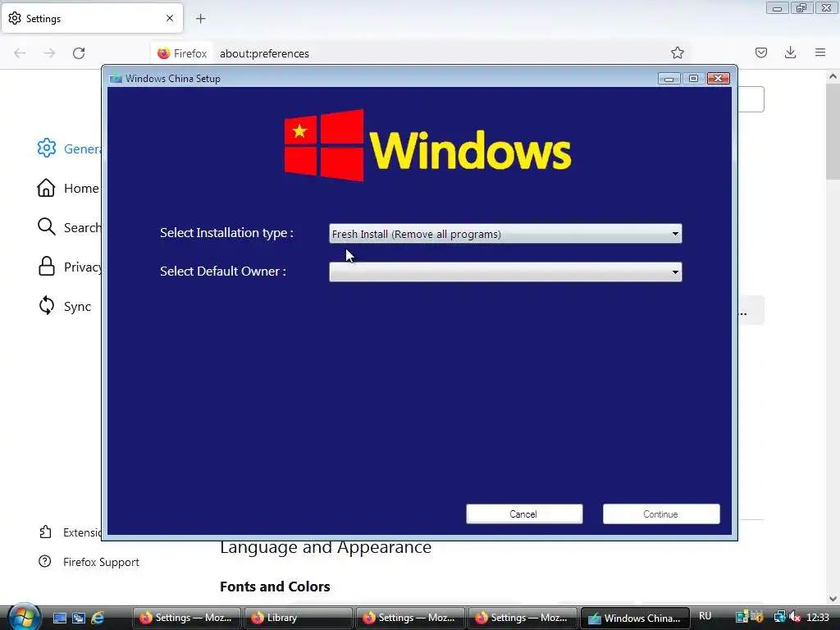Screen dimensions: 840x630
Task: Go forward in Firefox navigation
Action: coord(49,53)
